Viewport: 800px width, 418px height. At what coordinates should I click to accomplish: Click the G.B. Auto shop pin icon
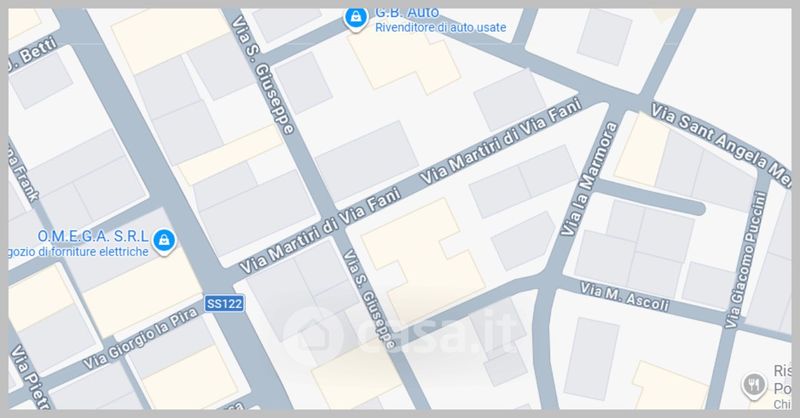click(x=356, y=18)
